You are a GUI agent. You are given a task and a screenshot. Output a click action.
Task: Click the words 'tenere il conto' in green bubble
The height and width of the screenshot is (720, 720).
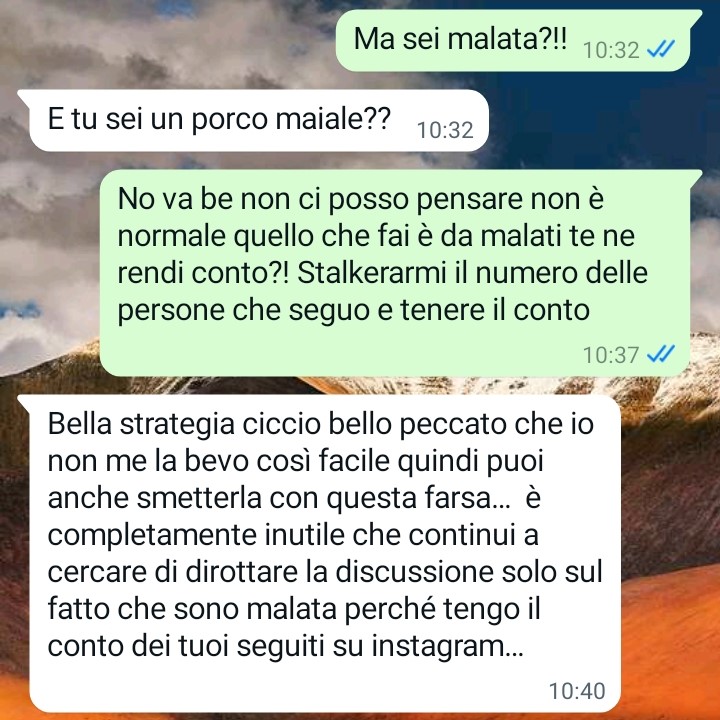pos(495,310)
